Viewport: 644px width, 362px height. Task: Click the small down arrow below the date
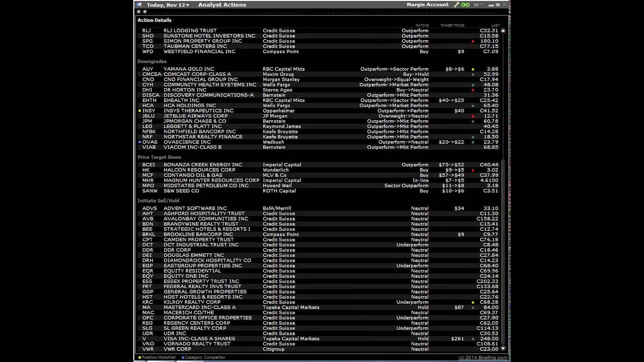click(144, 12)
